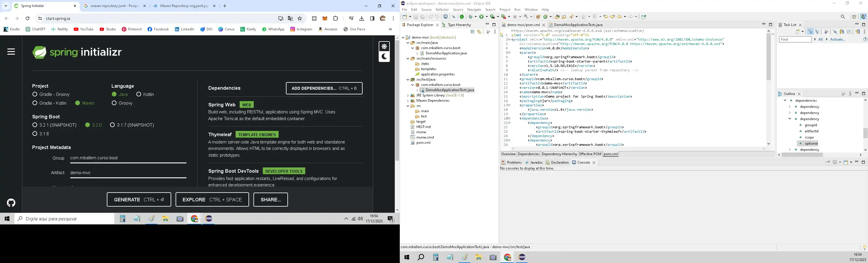Screen dimensions: 868x263
Task: Click the New Java Package icon in toolbar
Action: coord(538,17)
